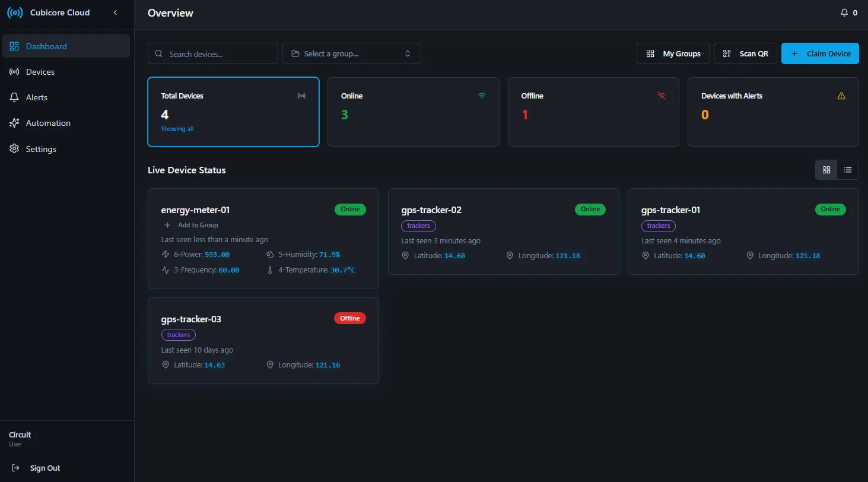Click the trackers tag on gps-tracker-01

click(x=659, y=226)
